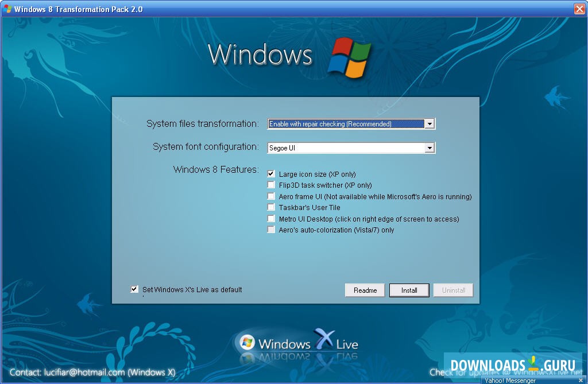Click the disabled Uninstall button
This screenshot has width=588, height=384.
454,290
